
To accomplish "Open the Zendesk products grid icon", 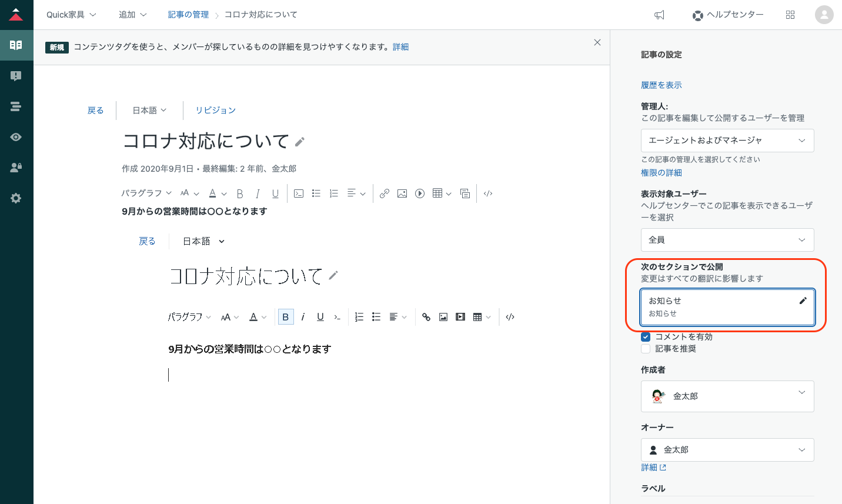I will [790, 15].
